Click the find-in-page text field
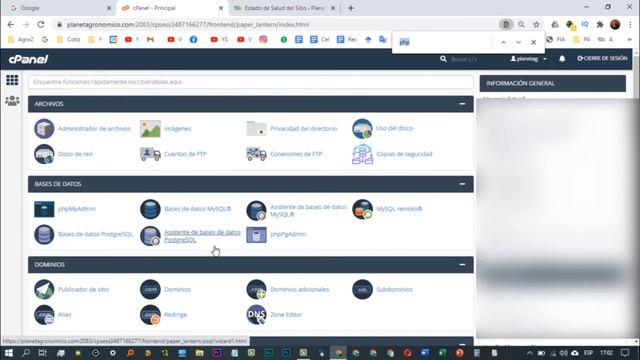This screenshot has width=640, height=360. (x=444, y=42)
